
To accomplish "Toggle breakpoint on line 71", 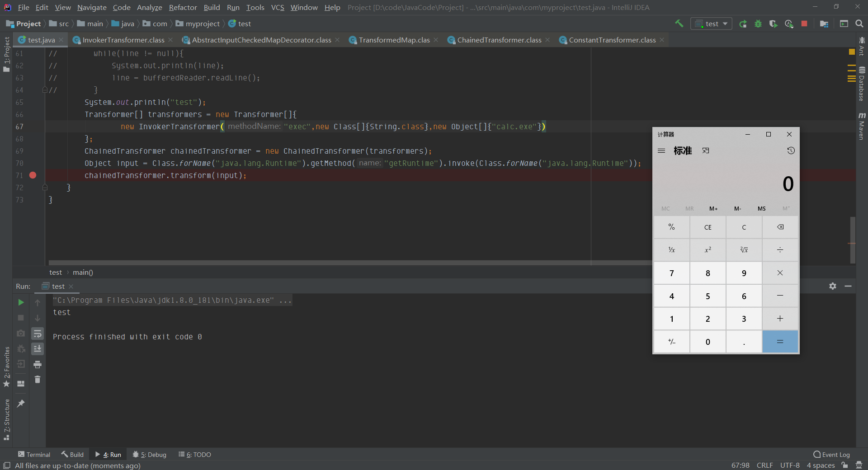I will (33, 175).
